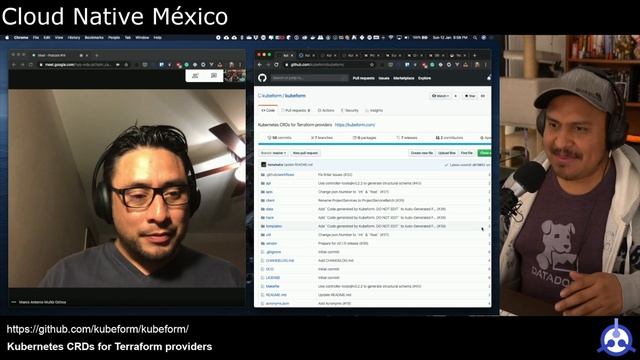Image resolution: width=640 pixels, height=360 pixels.
Task: Bookmark the page with star icon in github.com address bar
Action: pyautogui.click(x=371, y=64)
